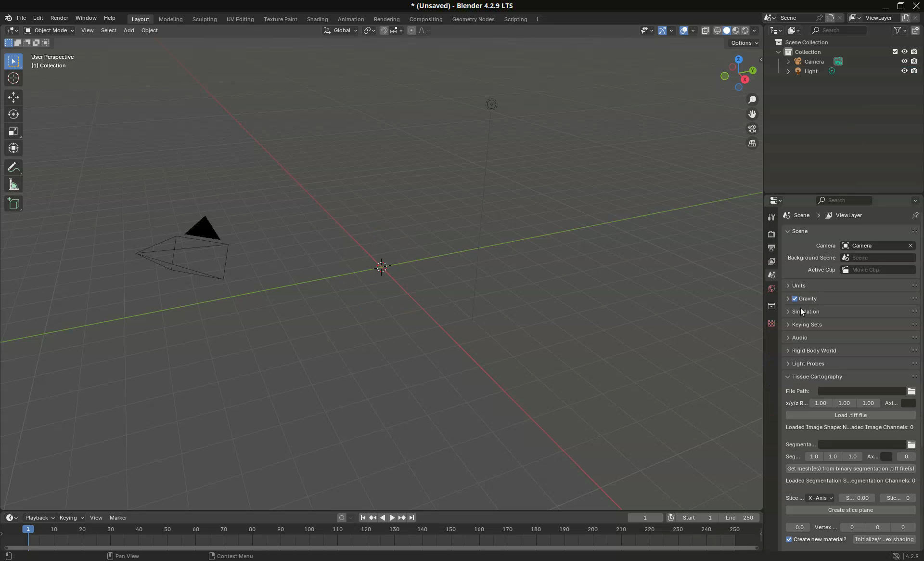Click the File Path input field
This screenshot has height=561, width=924.
tap(861, 391)
